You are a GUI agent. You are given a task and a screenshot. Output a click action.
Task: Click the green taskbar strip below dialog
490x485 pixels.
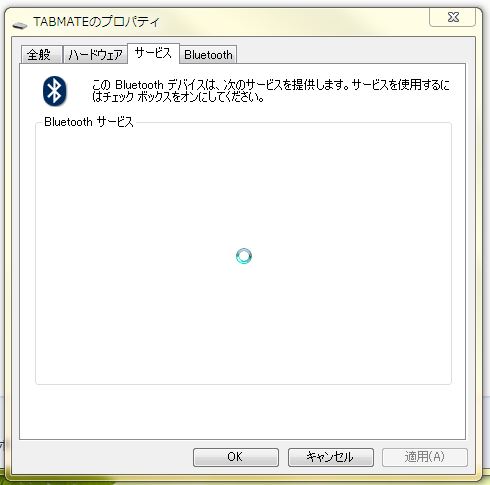(x=245, y=480)
